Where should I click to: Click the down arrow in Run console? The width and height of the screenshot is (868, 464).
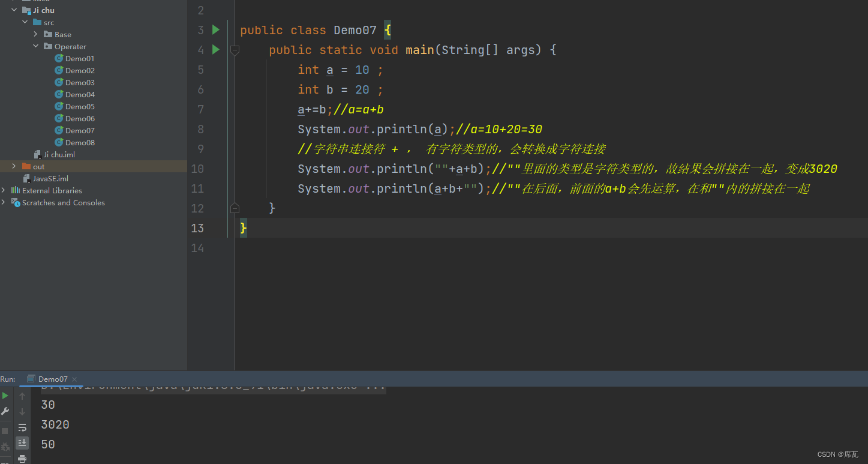[22, 412]
